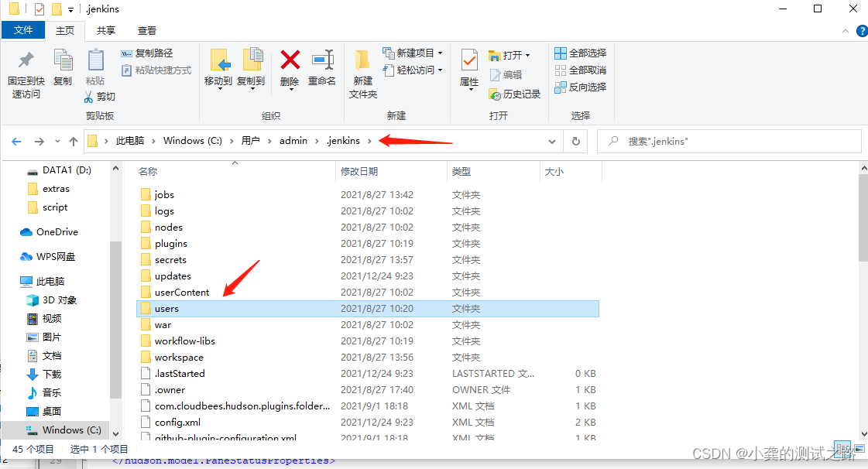The image size is (868, 469).
Task: Switch to large icons view in status bar
Action: (859, 449)
